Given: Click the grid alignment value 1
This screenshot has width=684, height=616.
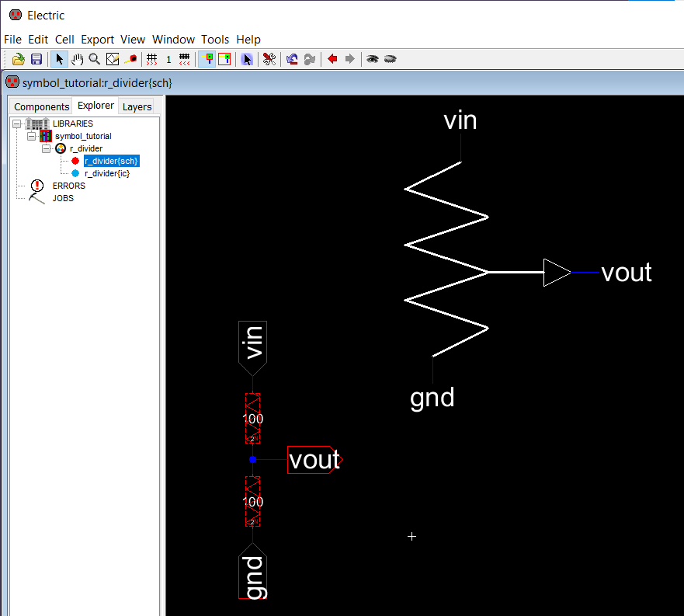Looking at the screenshot, I should click(x=168, y=59).
